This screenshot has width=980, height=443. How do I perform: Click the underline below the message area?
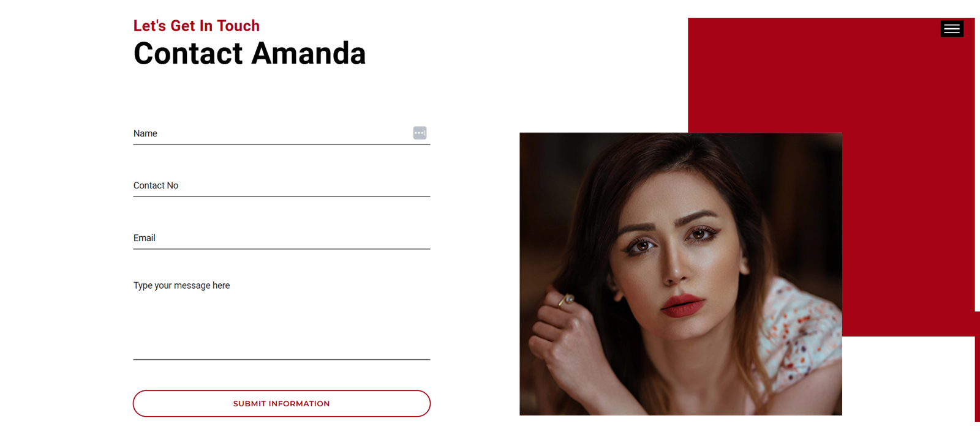tap(282, 359)
